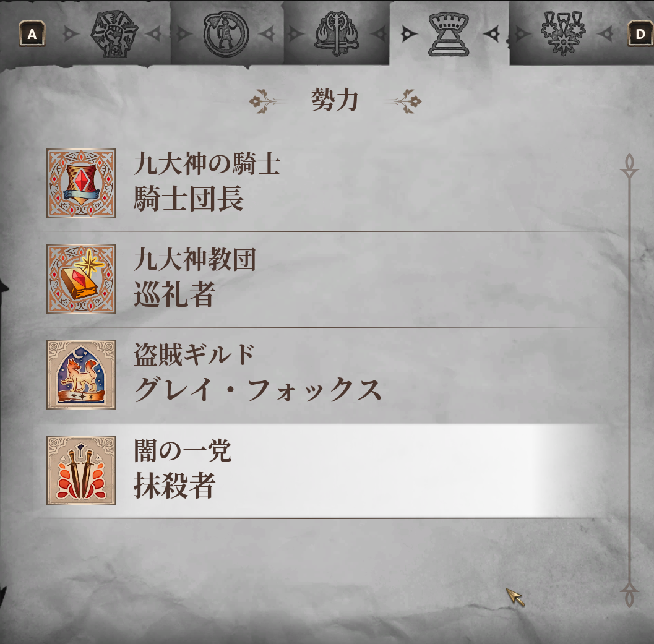Screen dimensions: 654x644
Task: Select the crown rook factions tab
Action: (x=449, y=34)
